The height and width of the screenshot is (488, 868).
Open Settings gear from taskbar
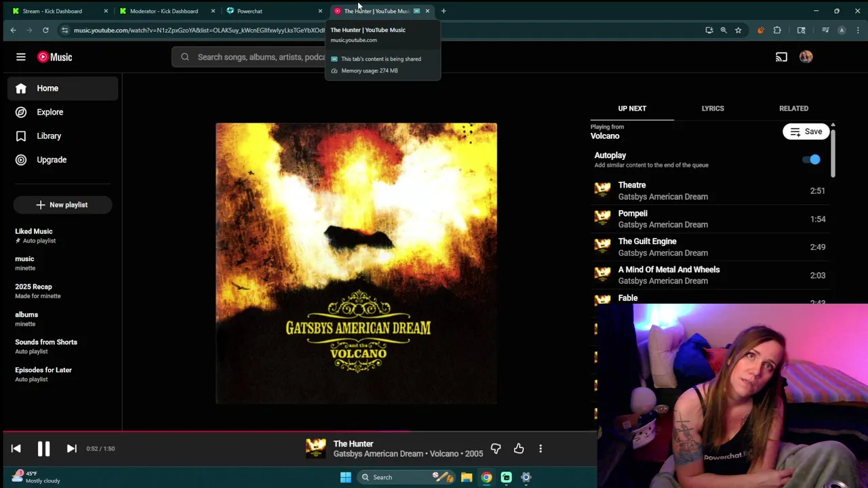526,477
